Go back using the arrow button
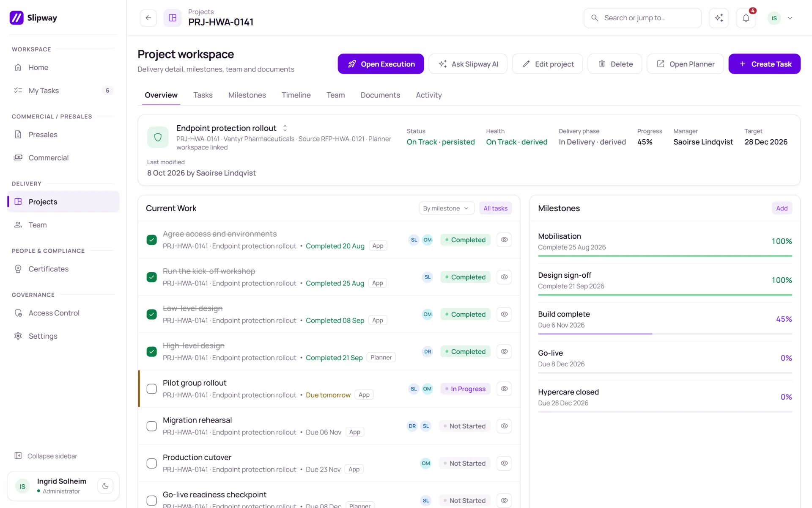 coord(148,18)
